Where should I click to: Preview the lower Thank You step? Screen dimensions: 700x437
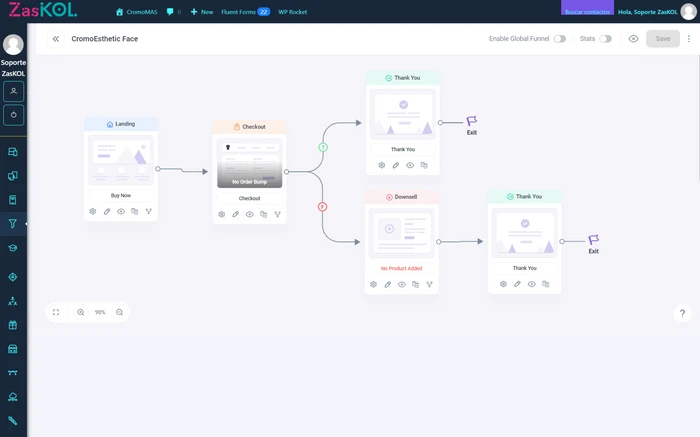[531, 284]
